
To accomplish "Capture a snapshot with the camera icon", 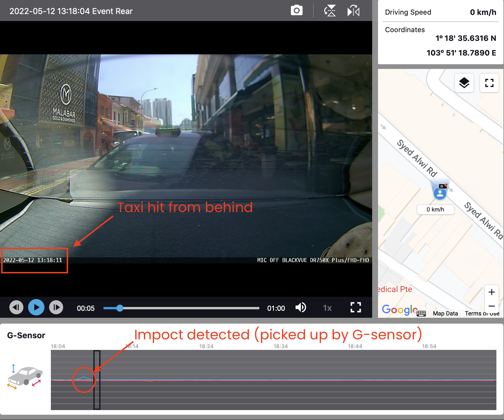I will pos(296,11).
